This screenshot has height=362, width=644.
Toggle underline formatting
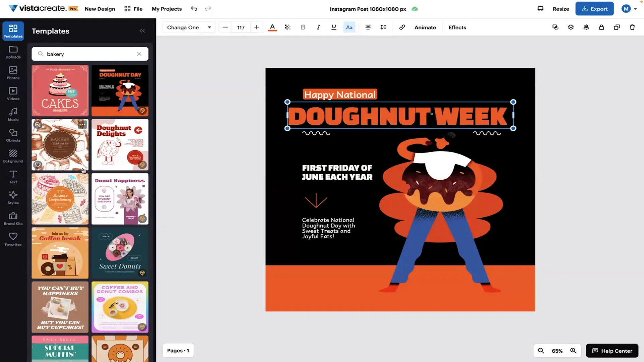(334, 27)
